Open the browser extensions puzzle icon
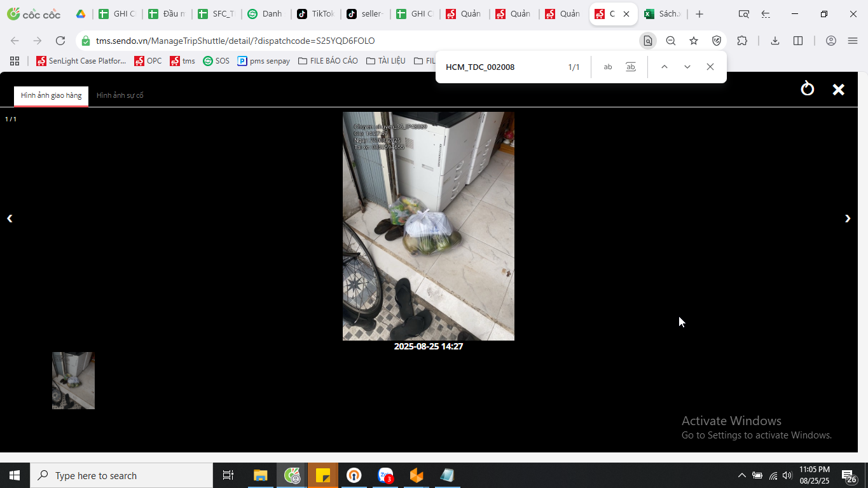 pos(742,41)
